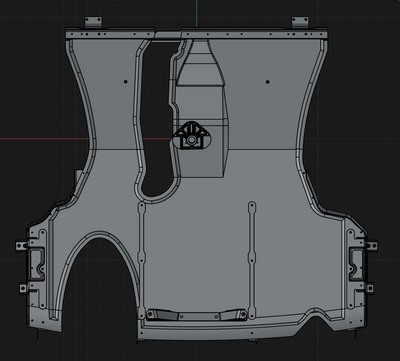
Task: Click the left-side rectangular latch cutout
Action: tap(36, 264)
